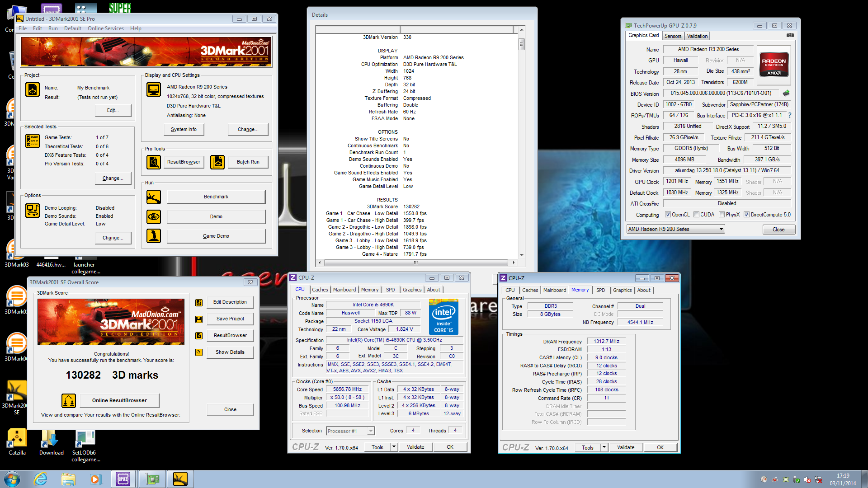Image resolution: width=868 pixels, height=488 pixels.
Task: Open Help menu in 3DMark2001
Action: click(x=136, y=28)
